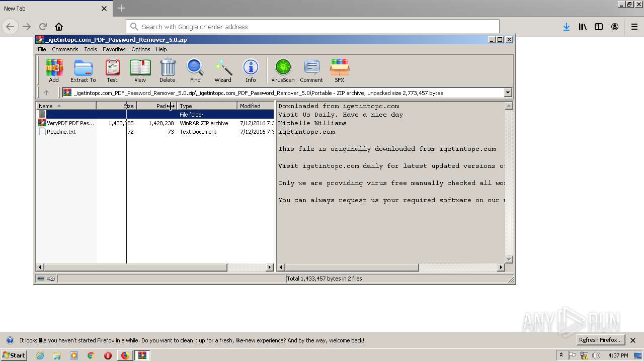644x362 pixels.
Task: Open Firefox account icon
Action: [x=615, y=27]
